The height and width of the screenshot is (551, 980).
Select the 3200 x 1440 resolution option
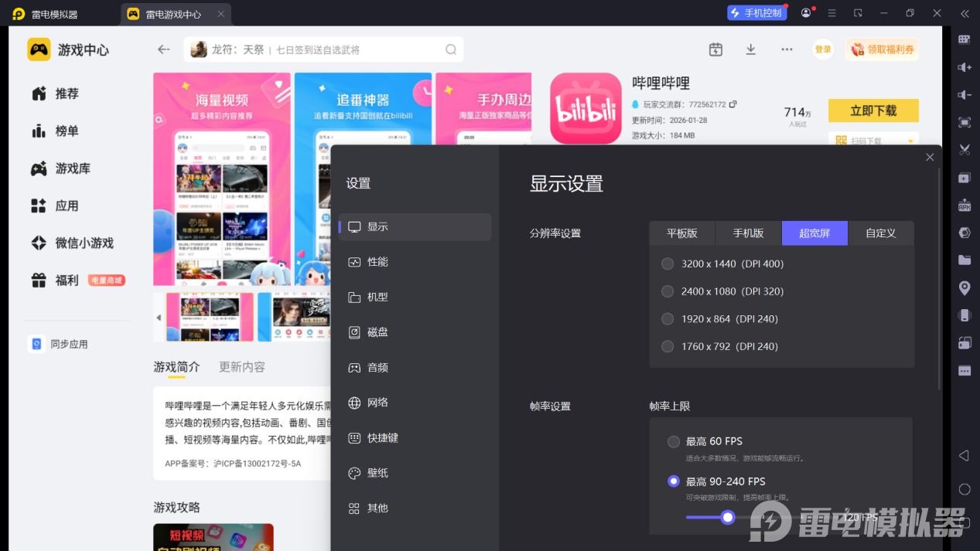point(668,264)
